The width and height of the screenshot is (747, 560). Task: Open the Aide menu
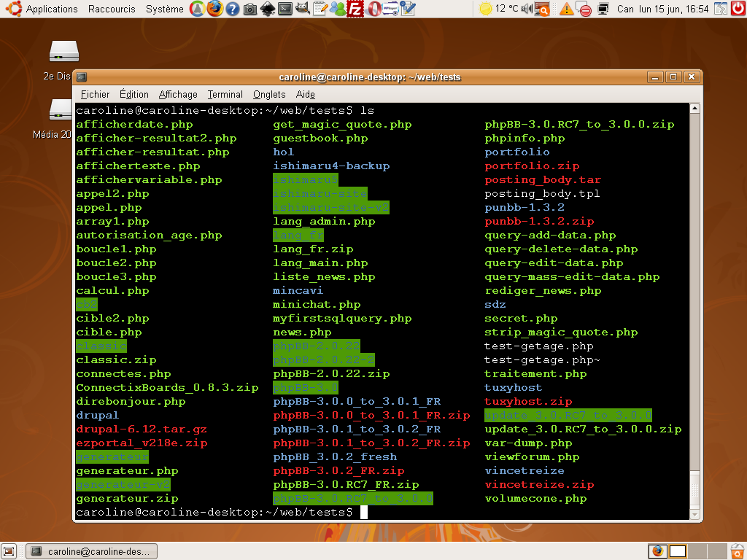(x=306, y=94)
